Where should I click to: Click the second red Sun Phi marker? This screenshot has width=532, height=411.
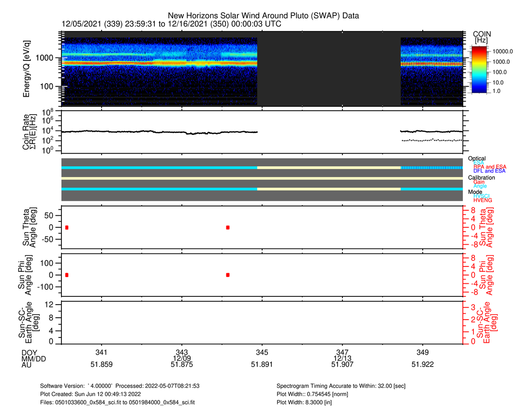(x=228, y=275)
